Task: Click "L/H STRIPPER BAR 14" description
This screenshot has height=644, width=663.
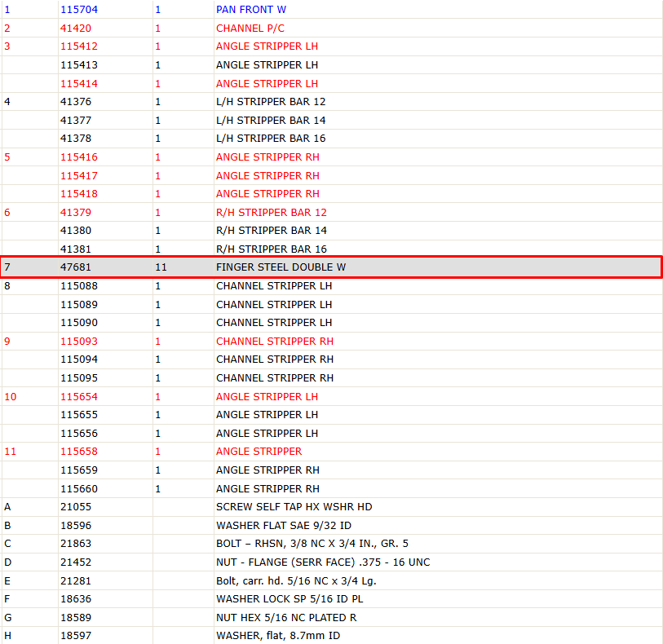Action: (271, 121)
